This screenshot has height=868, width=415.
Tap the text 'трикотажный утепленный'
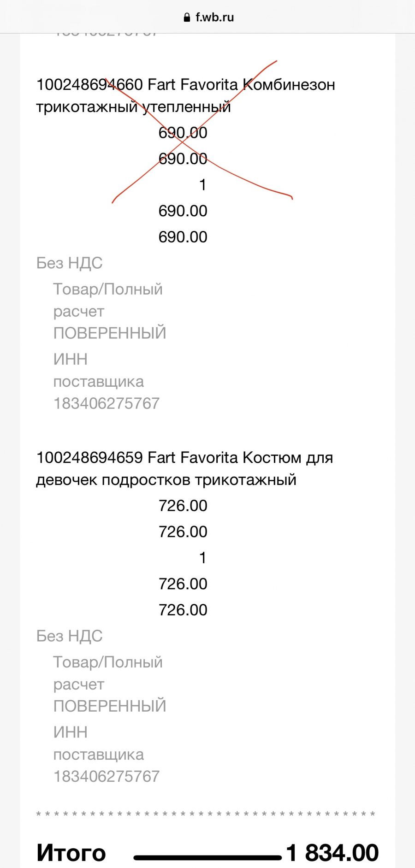(x=133, y=107)
